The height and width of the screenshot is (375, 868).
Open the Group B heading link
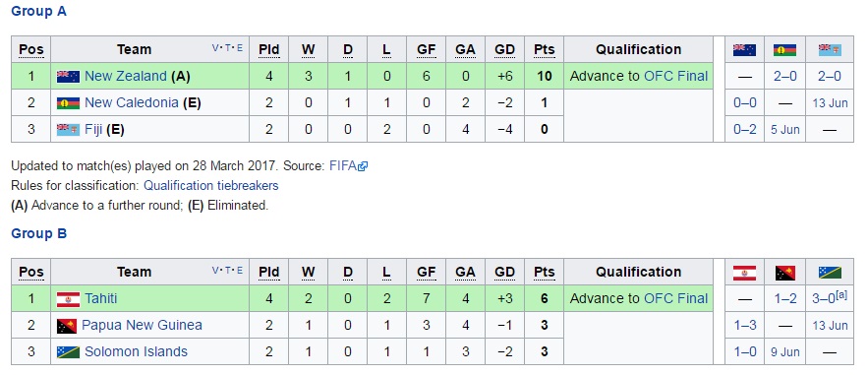[x=38, y=233]
